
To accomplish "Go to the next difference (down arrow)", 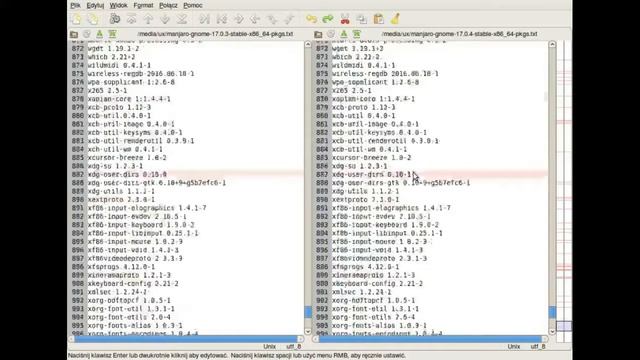I will tap(165, 19).
